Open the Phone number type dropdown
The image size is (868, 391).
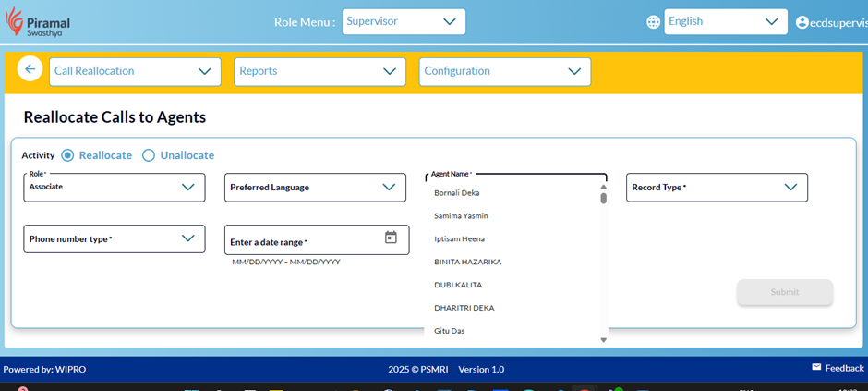coord(115,238)
